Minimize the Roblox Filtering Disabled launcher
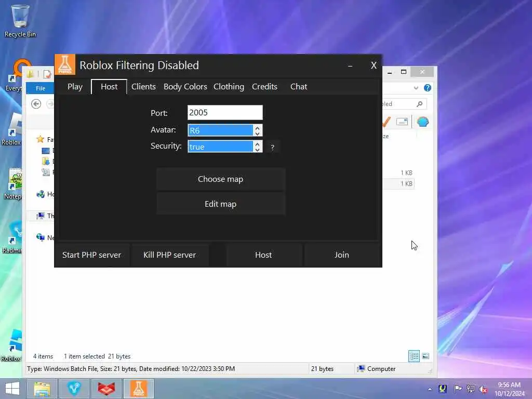This screenshot has height=399, width=532. (x=350, y=65)
